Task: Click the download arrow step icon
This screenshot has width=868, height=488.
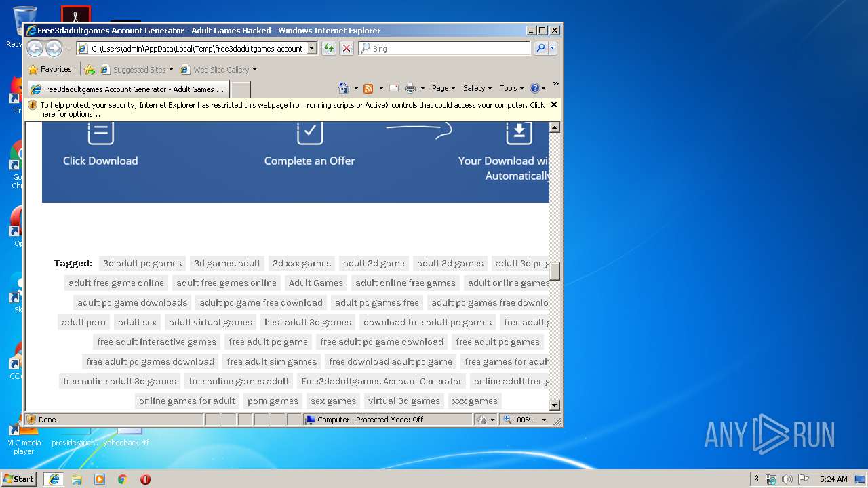Action: click(519, 133)
